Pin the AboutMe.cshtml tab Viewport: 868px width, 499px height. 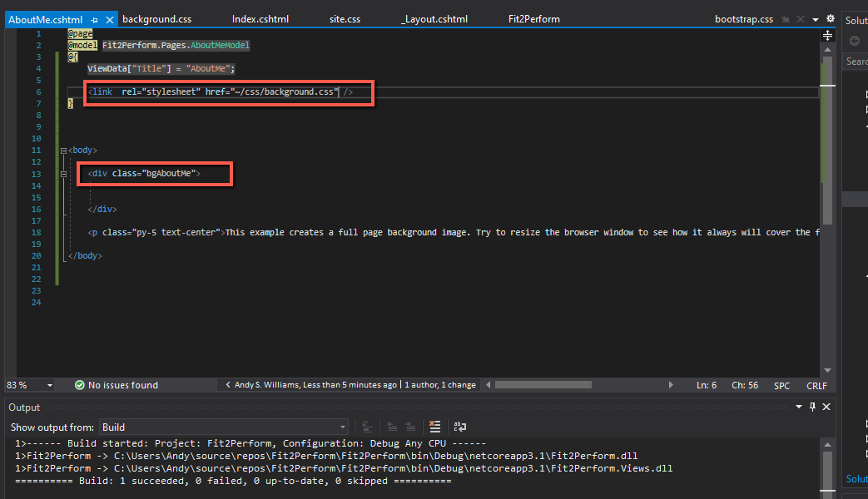(95, 20)
